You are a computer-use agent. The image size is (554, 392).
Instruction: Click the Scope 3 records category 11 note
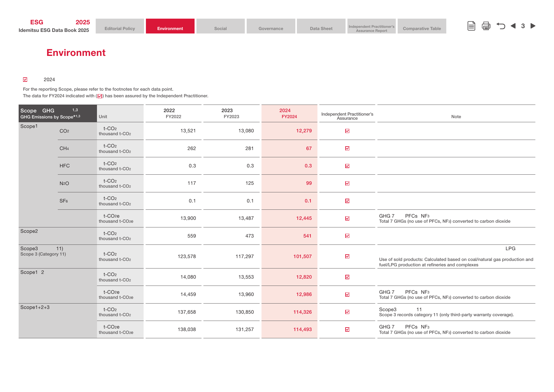coord(446,315)
